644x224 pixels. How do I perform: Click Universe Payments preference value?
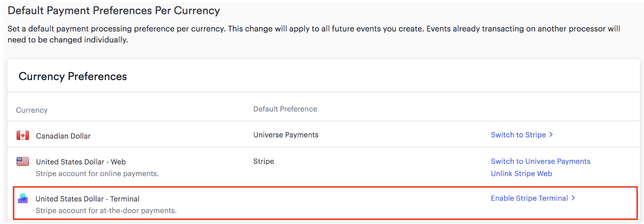click(x=286, y=135)
